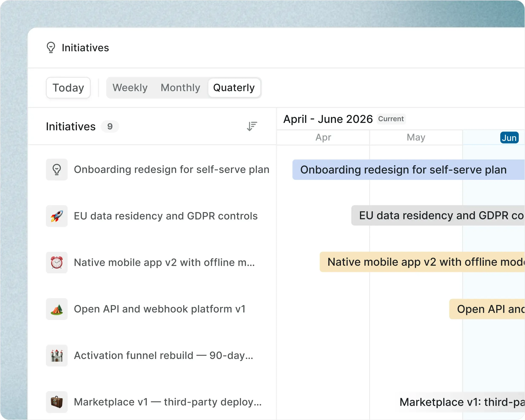This screenshot has height=420, width=525.
Task: Click briefcase icon for Marketplace v1 row
Action: point(57,402)
